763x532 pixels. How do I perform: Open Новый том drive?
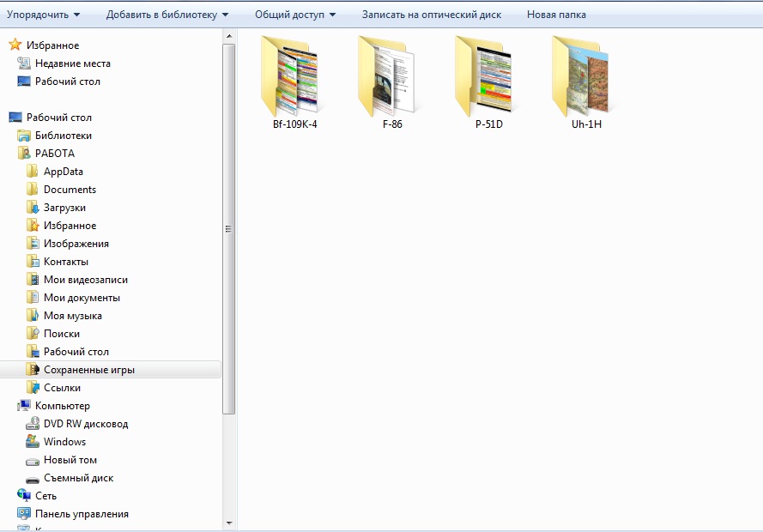point(70,459)
